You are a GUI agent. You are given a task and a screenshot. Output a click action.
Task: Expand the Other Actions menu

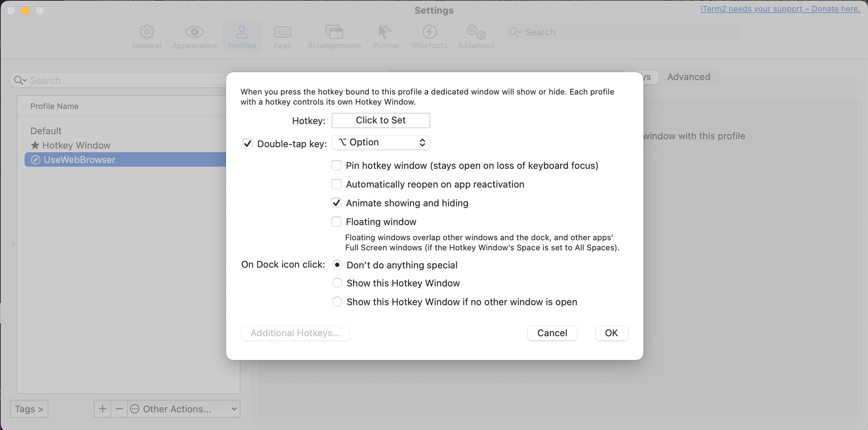(x=184, y=409)
